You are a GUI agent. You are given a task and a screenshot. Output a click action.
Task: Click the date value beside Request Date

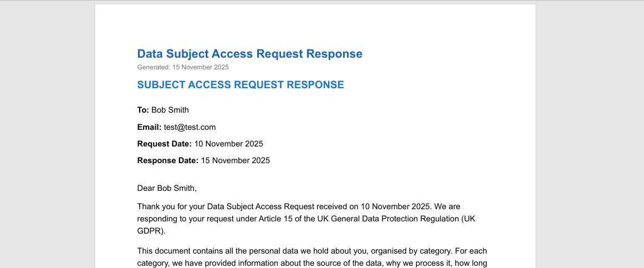[x=228, y=144]
